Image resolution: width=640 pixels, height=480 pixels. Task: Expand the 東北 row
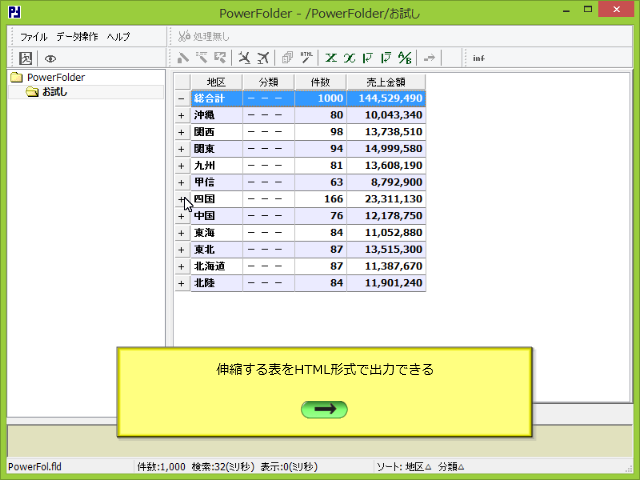pyautogui.click(x=181, y=250)
